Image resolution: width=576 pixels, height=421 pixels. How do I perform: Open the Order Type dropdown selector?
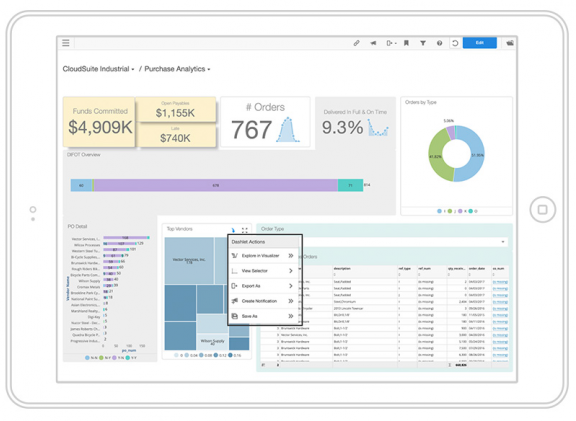point(404,242)
